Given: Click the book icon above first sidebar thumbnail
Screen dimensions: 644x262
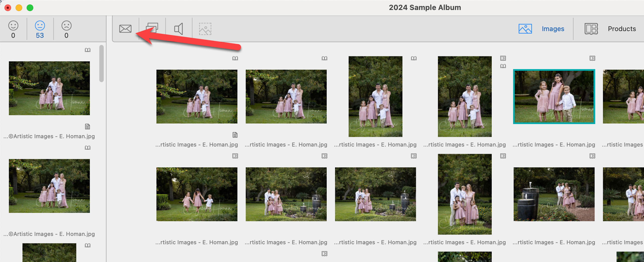Looking at the screenshot, I should (x=87, y=50).
